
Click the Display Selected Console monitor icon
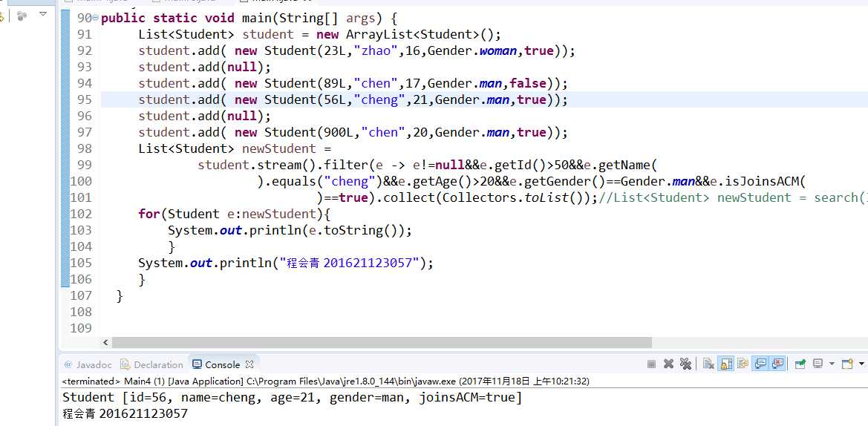click(818, 364)
